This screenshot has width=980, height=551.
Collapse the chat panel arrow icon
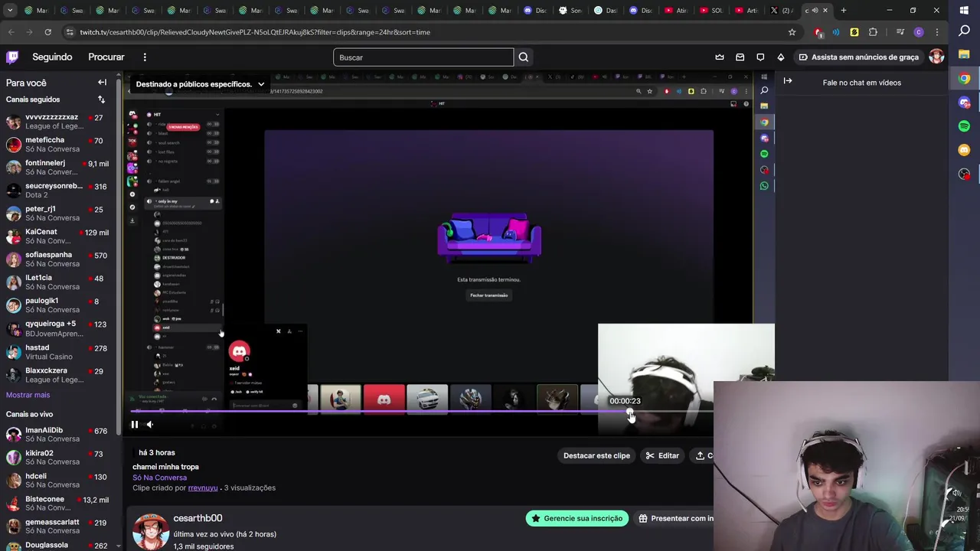click(x=788, y=81)
